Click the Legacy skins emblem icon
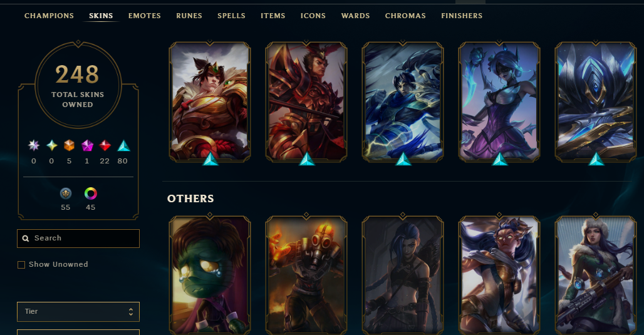The height and width of the screenshot is (335, 644). [x=66, y=193]
